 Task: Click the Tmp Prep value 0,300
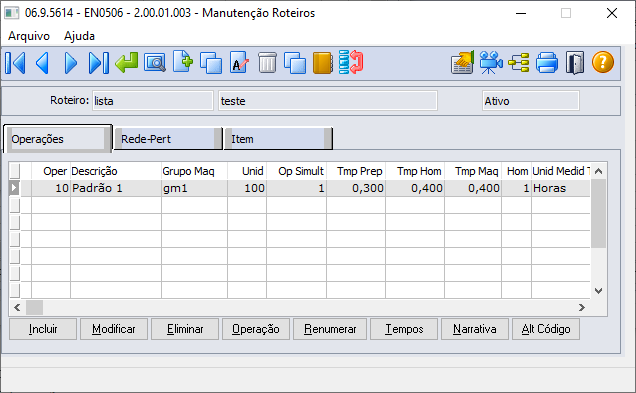[356, 188]
